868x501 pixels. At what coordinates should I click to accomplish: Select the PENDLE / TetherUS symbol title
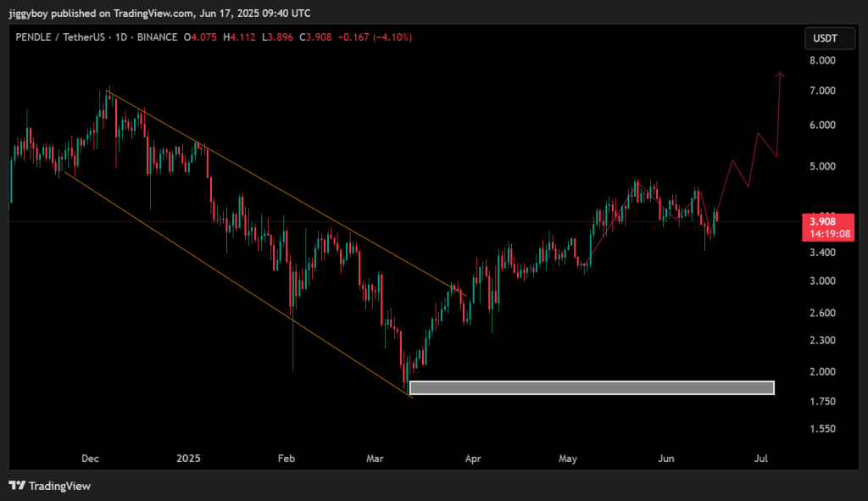click(60, 37)
